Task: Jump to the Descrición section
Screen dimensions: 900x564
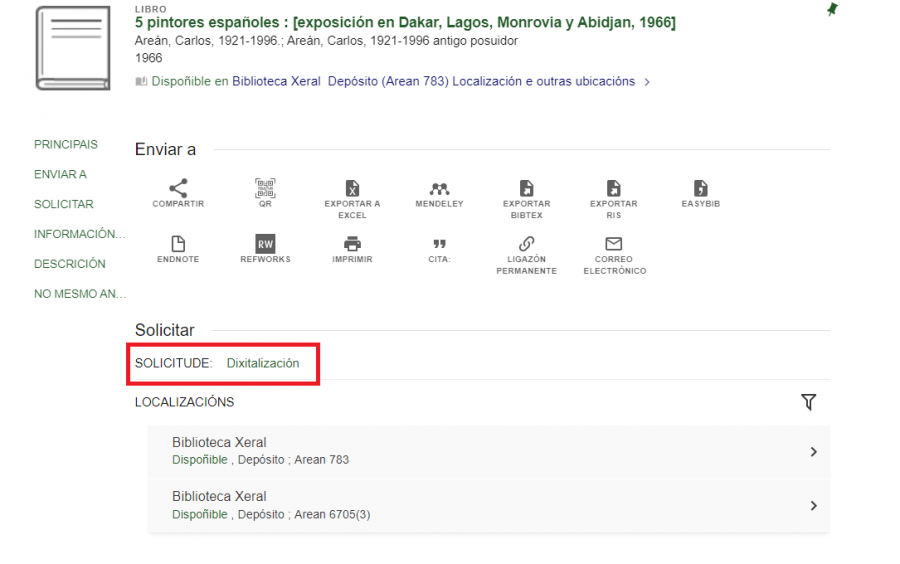Action: coord(69,264)
